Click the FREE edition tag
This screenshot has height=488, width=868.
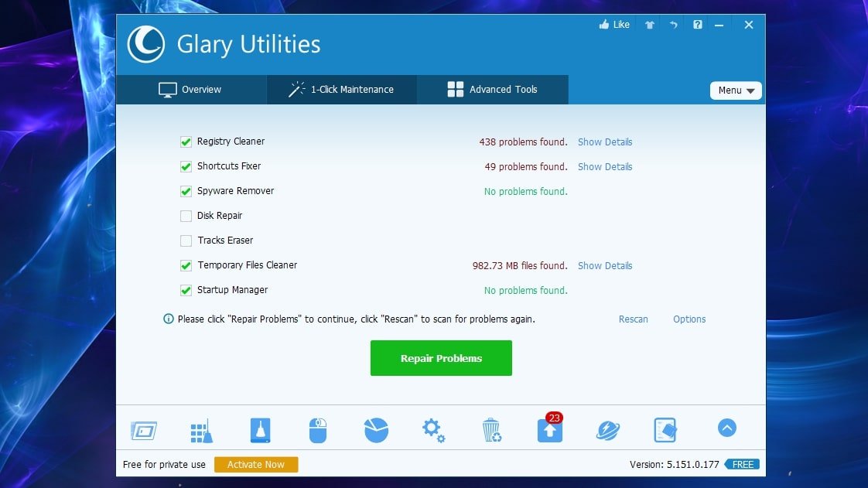click(742, 464)
